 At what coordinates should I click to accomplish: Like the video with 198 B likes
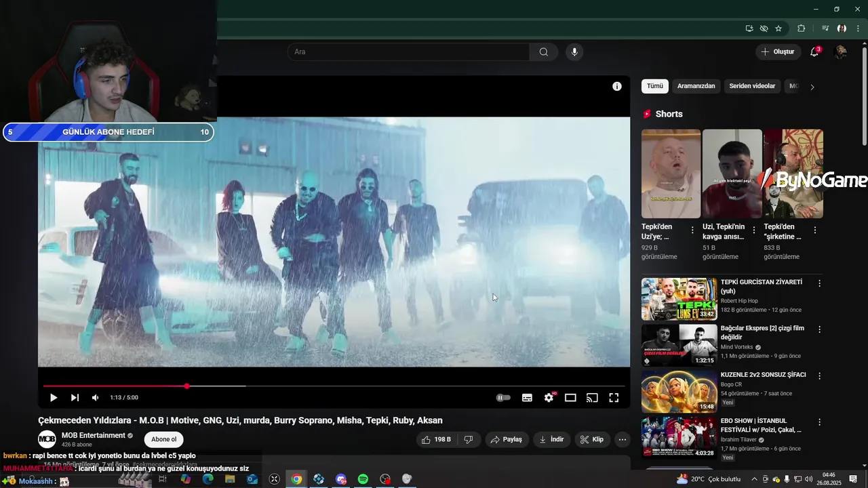[x=435, y=440]
